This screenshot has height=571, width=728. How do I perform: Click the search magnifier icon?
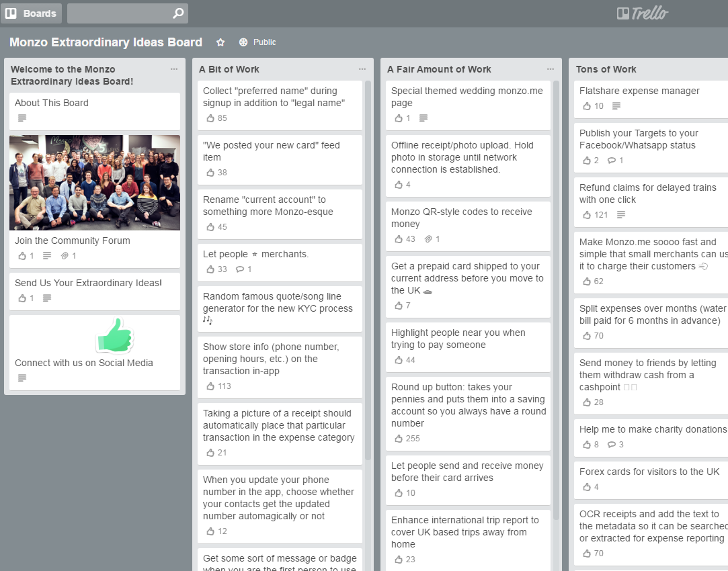coord(178,13)
